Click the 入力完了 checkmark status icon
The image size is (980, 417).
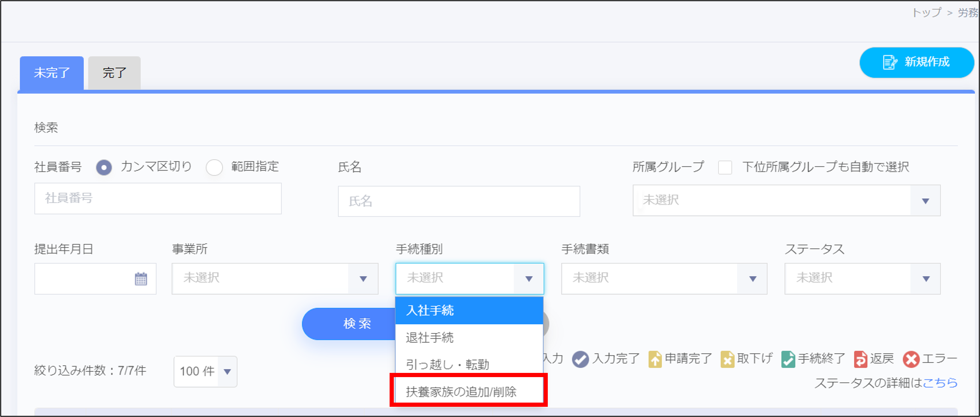(580, 359)
